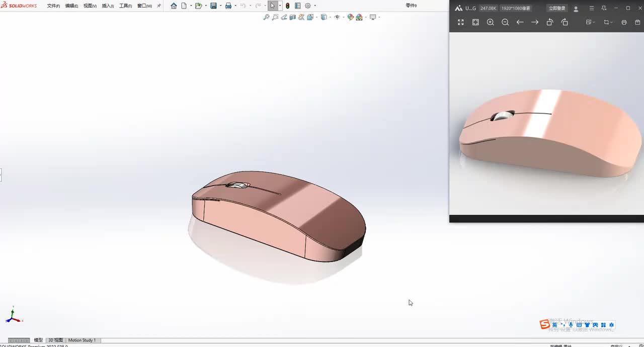Screen dimensions: 644x347
Task: Print the document from SolidWorks toolbar
Action: 228,6
